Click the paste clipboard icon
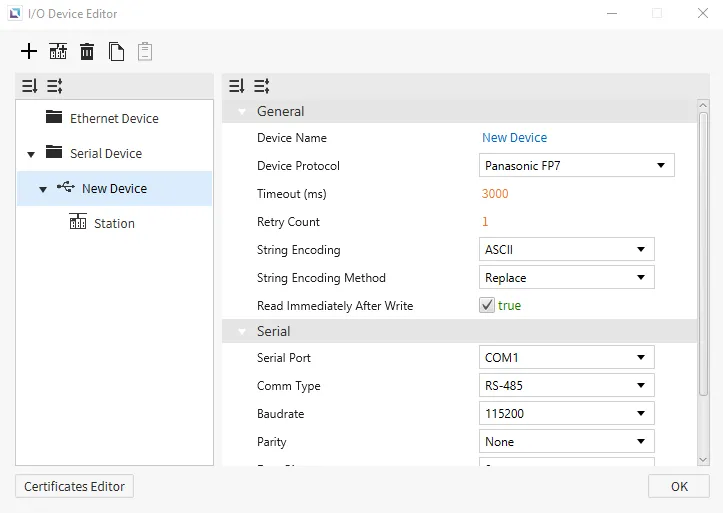723x513 pixels. pyautogui.click(x=145, y=51)
